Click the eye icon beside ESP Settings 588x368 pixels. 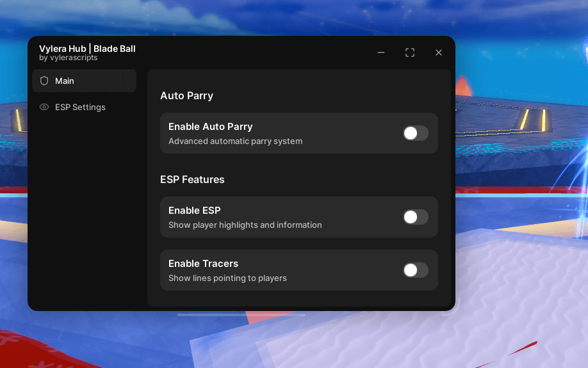[x=44, y=108]
